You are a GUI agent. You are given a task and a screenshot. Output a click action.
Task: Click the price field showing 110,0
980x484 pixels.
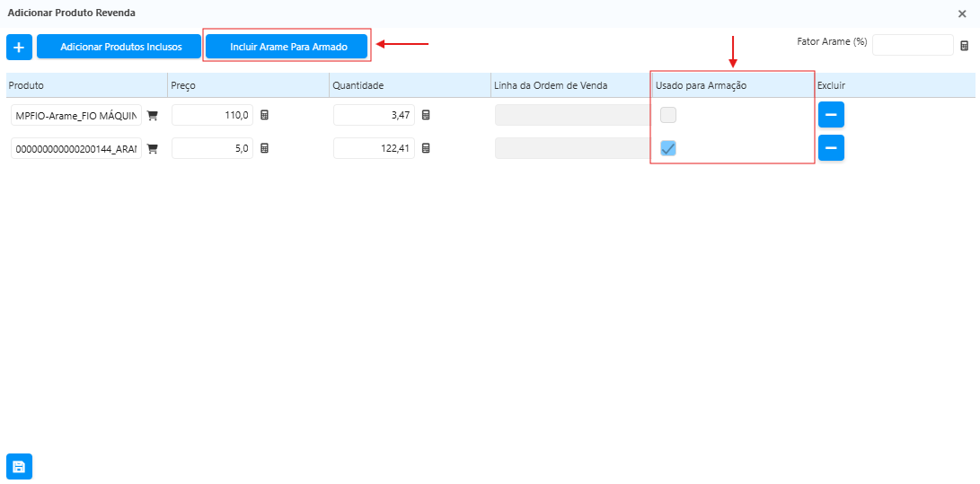coord(212,115)
